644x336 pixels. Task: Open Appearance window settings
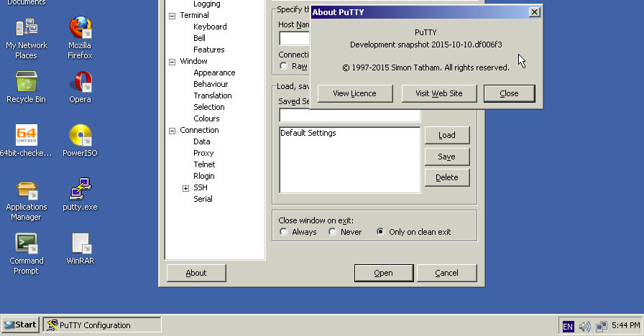point(214,73)
